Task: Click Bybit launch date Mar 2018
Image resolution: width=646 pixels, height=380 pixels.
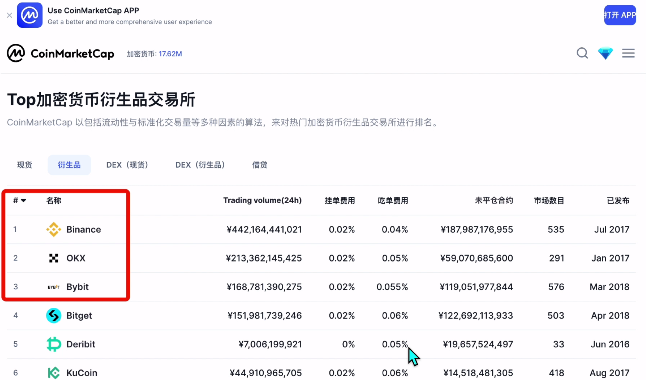Action: click(x=609, y=287)
